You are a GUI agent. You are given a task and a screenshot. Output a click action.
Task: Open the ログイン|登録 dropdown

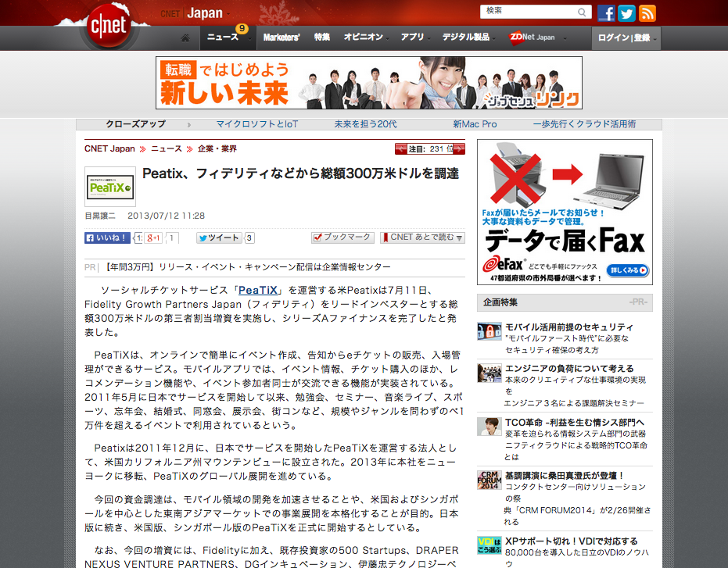(x=626, y=38)
